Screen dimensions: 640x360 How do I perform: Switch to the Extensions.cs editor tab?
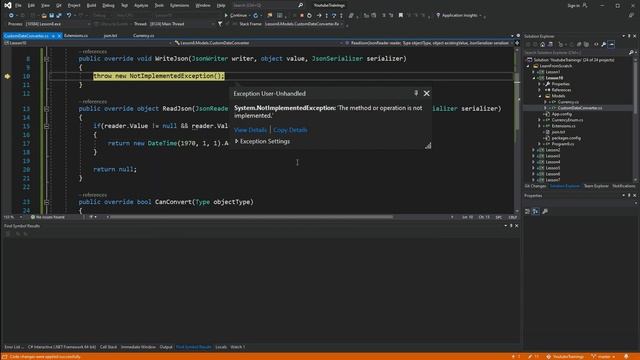(x=76, y=36)
